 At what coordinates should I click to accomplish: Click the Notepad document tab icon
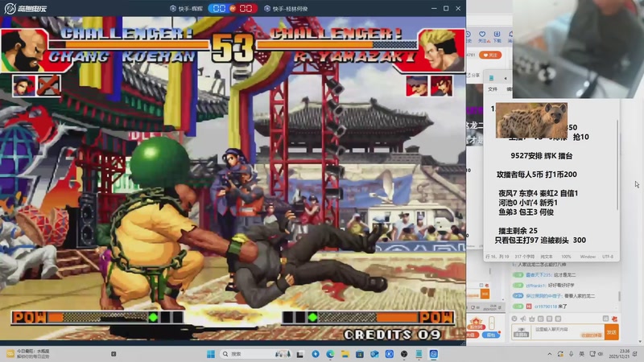[x=491, y=78]
